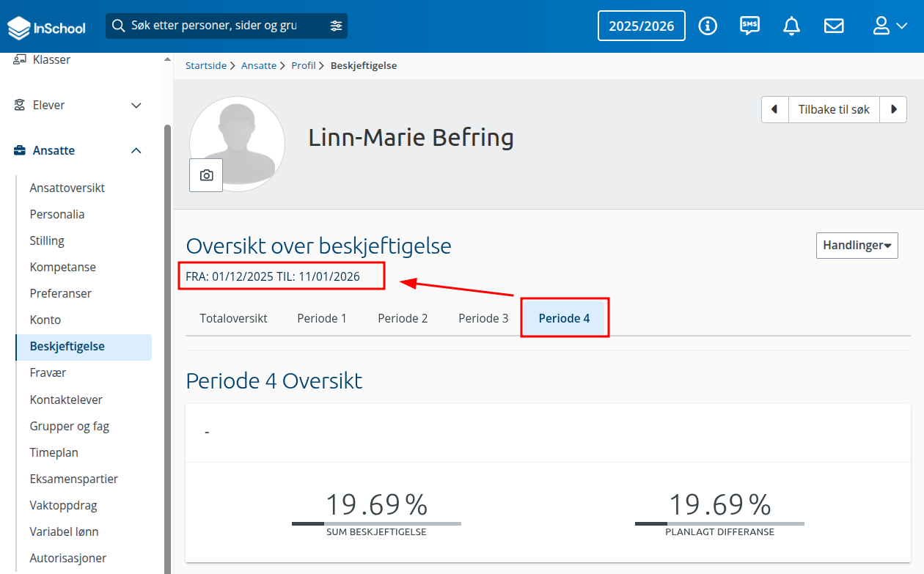Click the search magnifier icon
924x574 pixels.
tap(118, 26)
